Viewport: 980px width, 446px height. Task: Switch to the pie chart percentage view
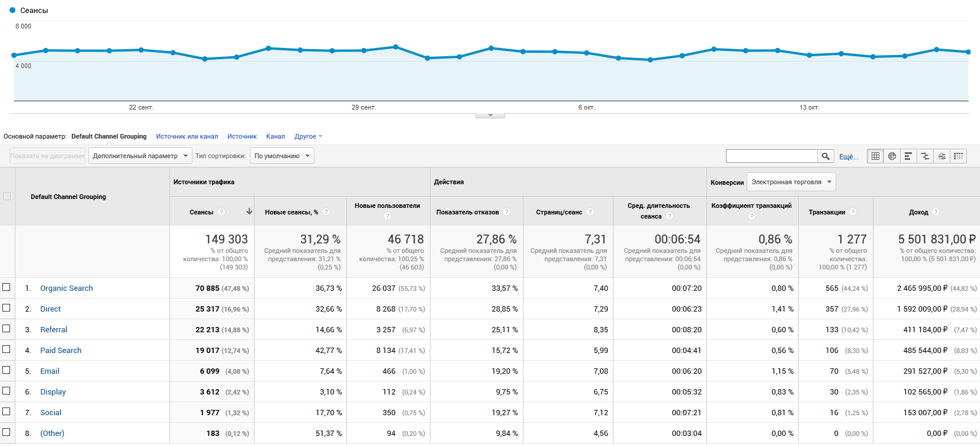pos(892,156)
